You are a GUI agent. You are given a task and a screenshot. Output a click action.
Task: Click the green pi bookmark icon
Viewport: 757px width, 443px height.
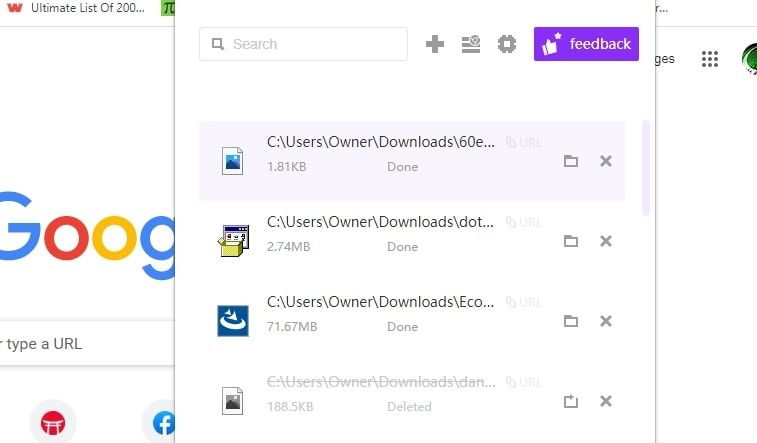(168, 8)
